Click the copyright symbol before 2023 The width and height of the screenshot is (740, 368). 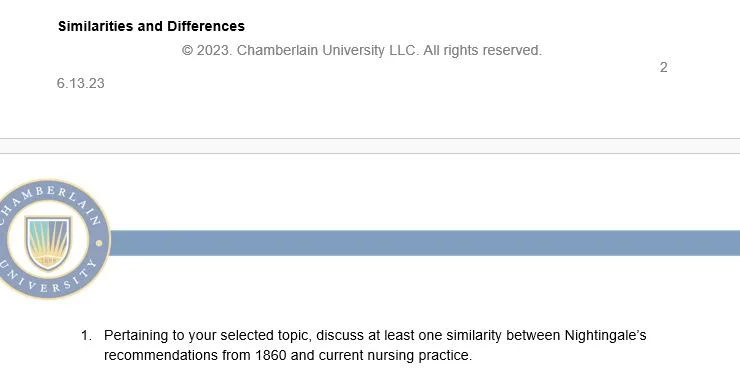[187, 50]
